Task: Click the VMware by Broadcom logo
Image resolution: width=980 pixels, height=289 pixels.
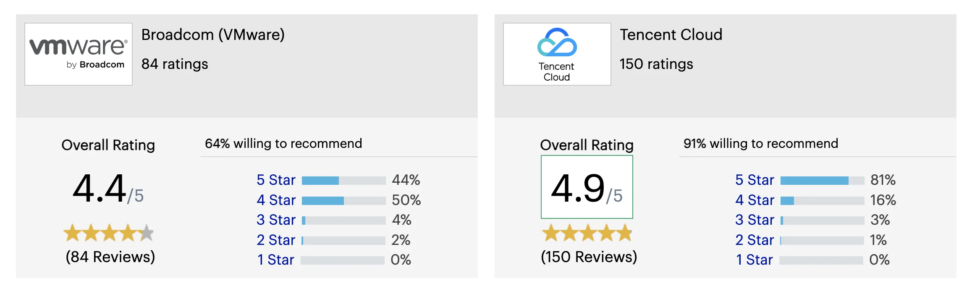Action: (79, 54)
